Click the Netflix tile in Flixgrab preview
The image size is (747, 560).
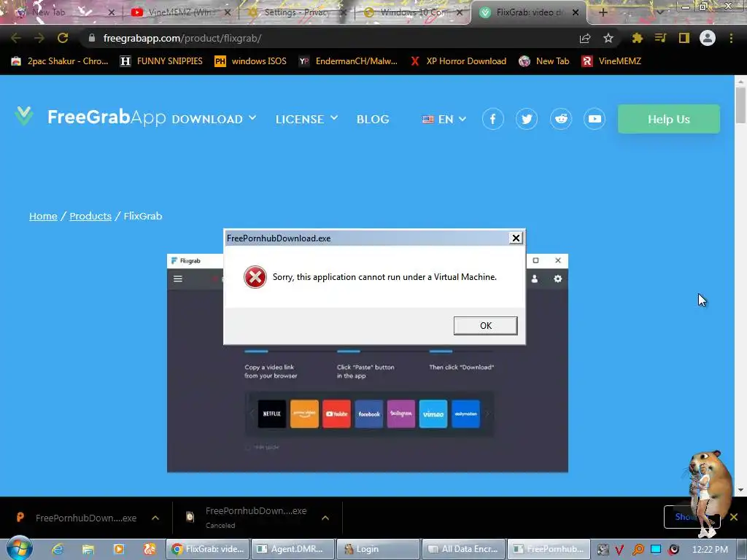click(x=272, y=414)
